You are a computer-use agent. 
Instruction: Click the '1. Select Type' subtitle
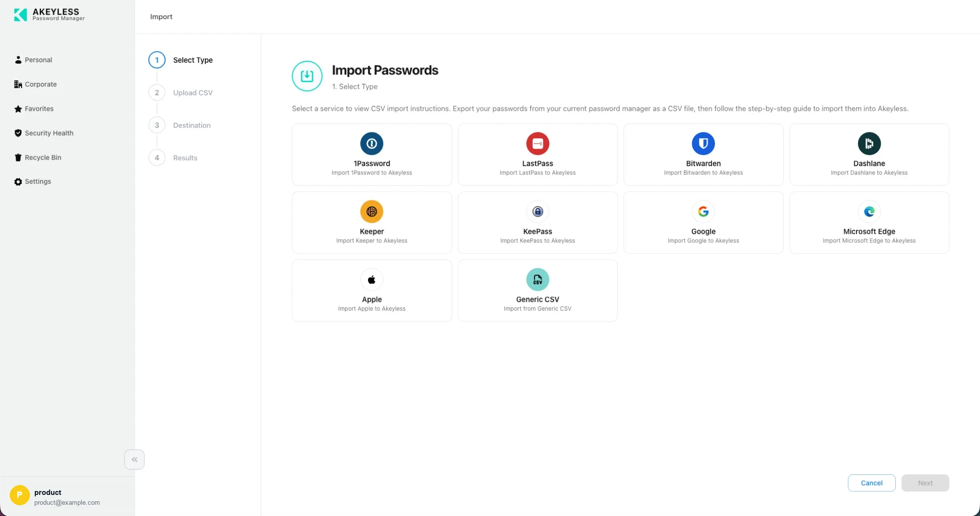tap(355, 87)
